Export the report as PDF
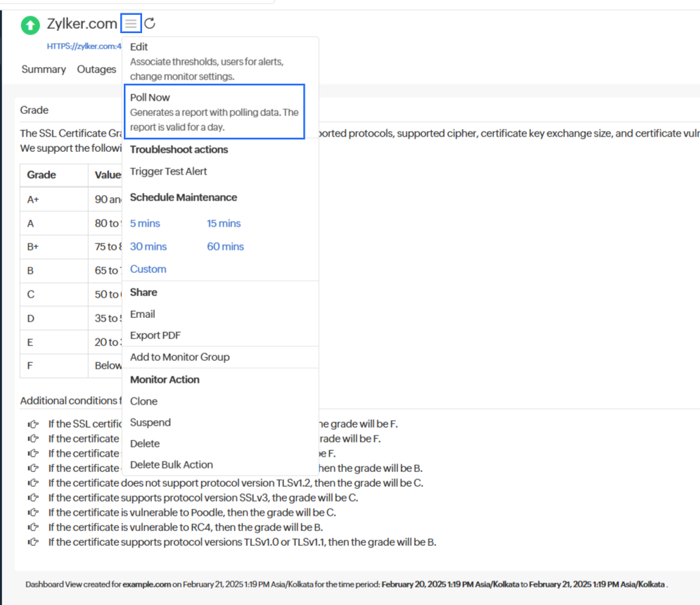Screen dimensions: 700x605 pos(155,336)
